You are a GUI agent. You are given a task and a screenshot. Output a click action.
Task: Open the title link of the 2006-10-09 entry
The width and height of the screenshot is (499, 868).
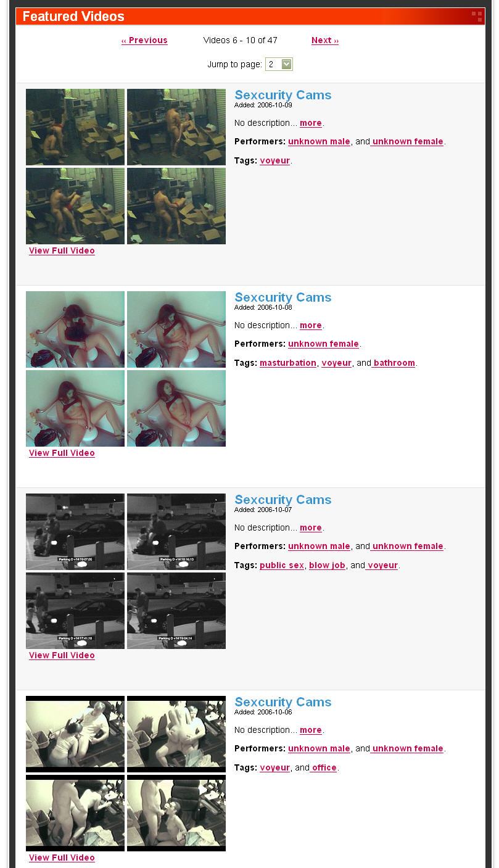click(283, 95)
